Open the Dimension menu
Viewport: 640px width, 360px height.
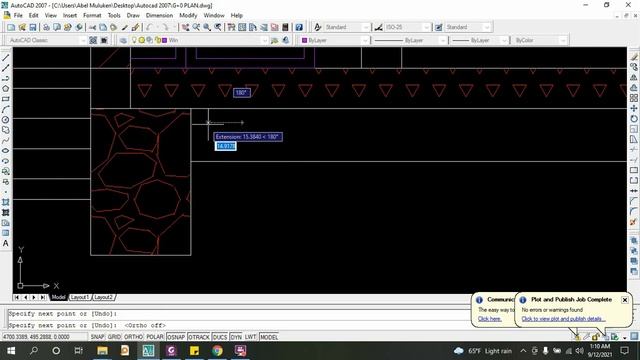[x=159, y=15]
